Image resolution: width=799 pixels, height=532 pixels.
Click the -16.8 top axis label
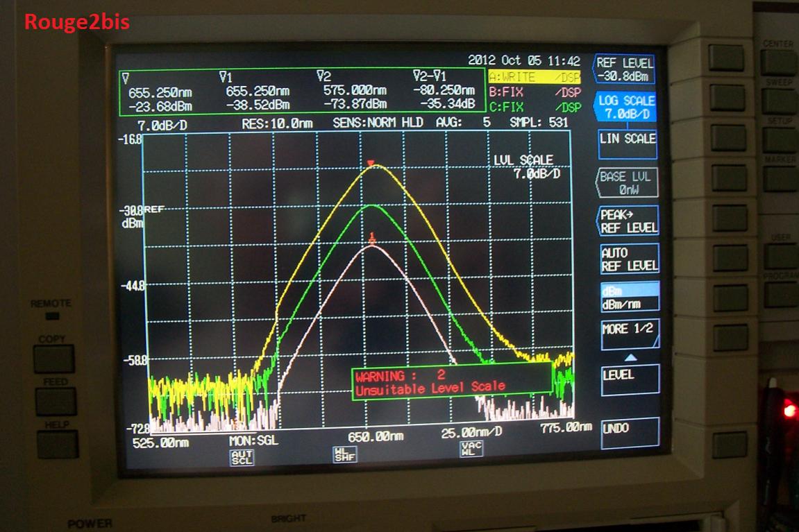pyautogui.click(x=130, y=139)
